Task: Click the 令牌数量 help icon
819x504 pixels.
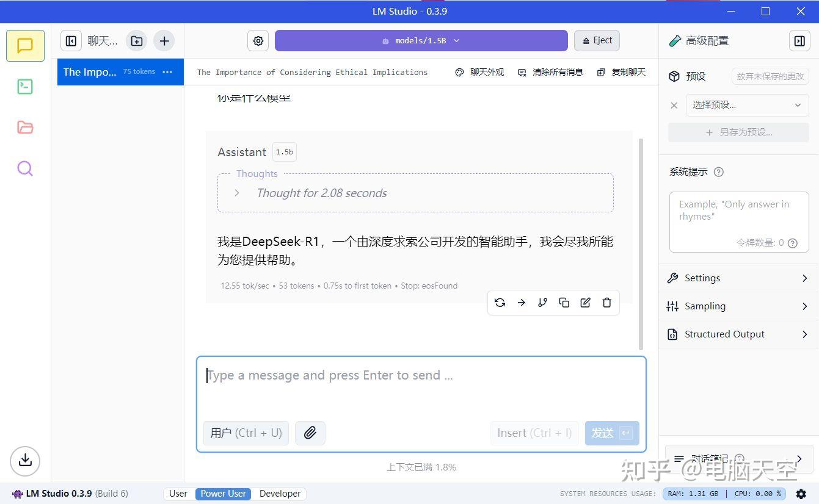Action: tap(793, 243)
